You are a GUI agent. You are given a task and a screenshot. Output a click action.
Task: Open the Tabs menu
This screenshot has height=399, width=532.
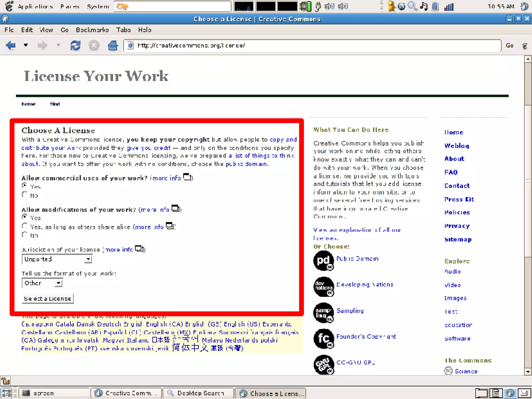coord(123,30)
